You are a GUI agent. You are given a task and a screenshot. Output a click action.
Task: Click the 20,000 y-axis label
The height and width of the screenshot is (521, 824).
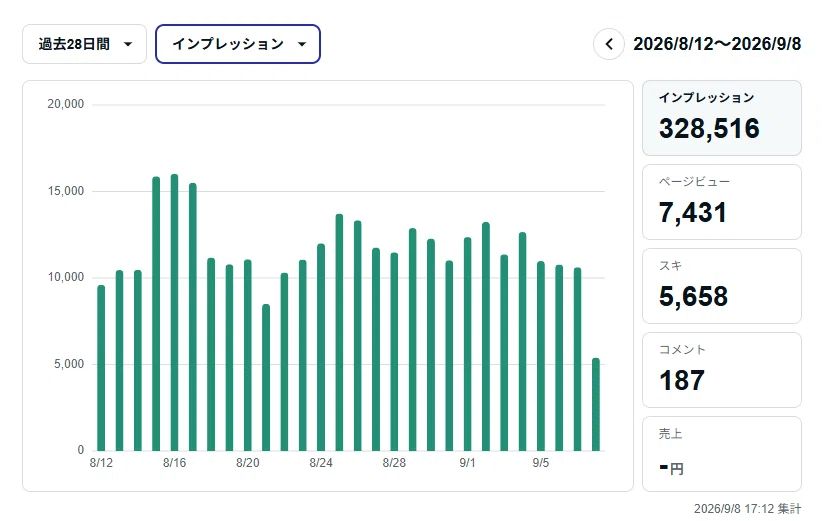point(66,104)
